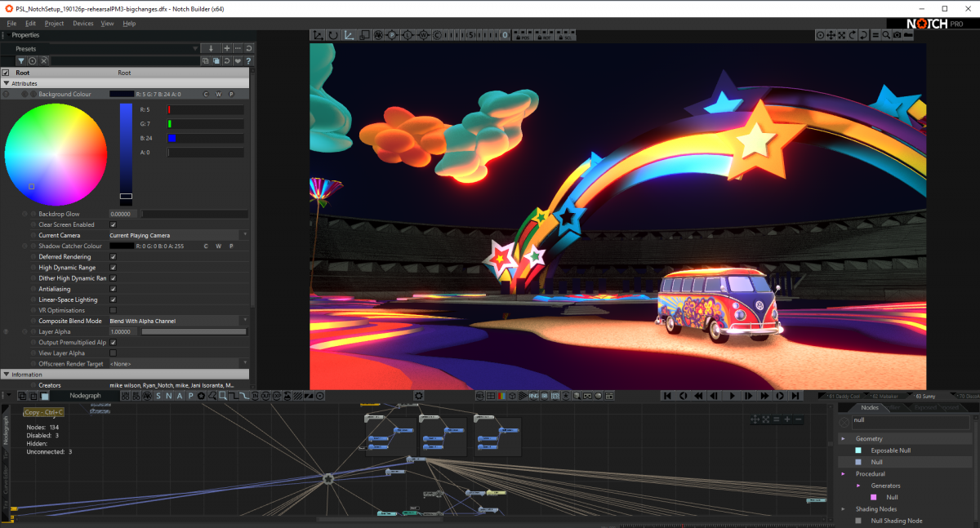Collapse the Geometry category in Nodes list
980x528 pixels.
tap(844, 439)
